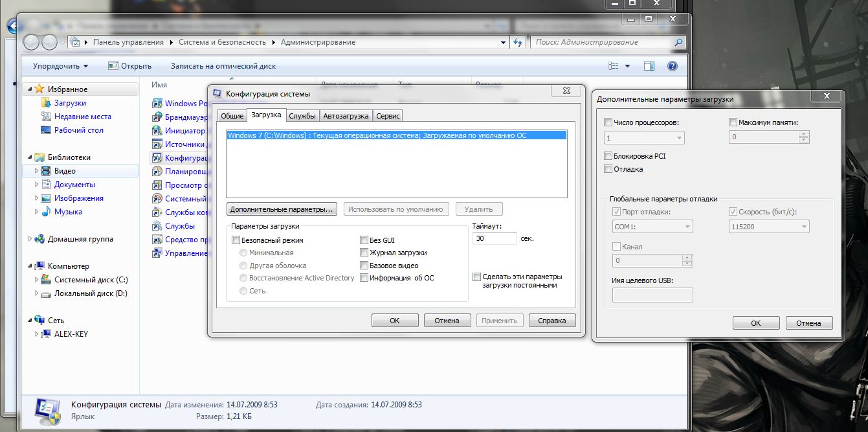Click the help question mark icon in toolbar

672,66
